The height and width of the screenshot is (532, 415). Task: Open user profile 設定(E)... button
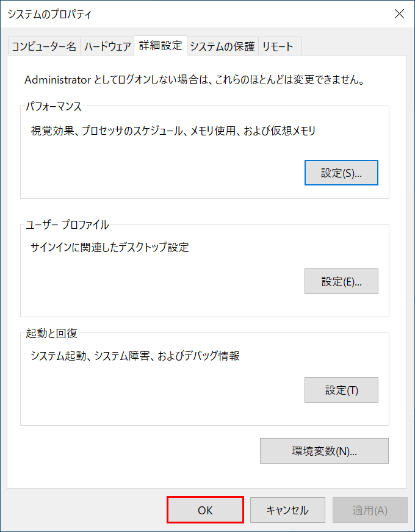point(341,281)
